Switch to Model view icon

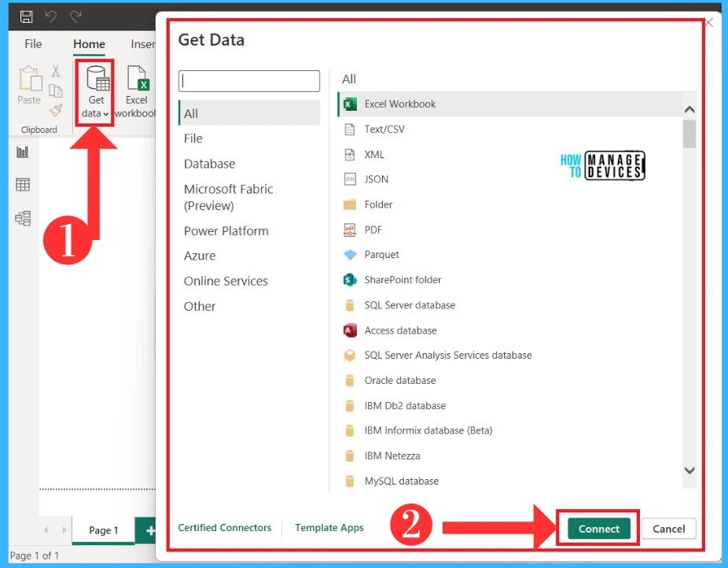pyautogui.click(x=23, y=218)
